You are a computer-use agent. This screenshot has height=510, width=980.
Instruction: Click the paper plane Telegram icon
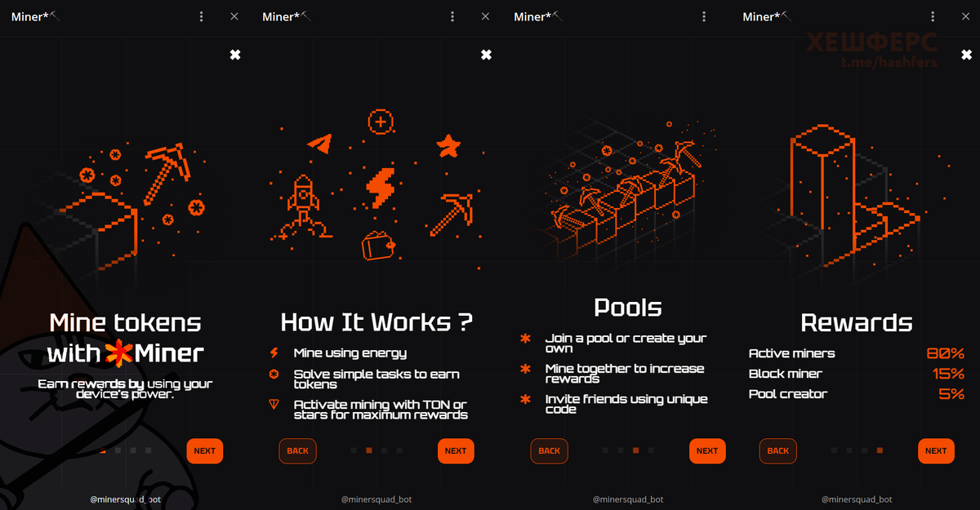click(320, 143)
